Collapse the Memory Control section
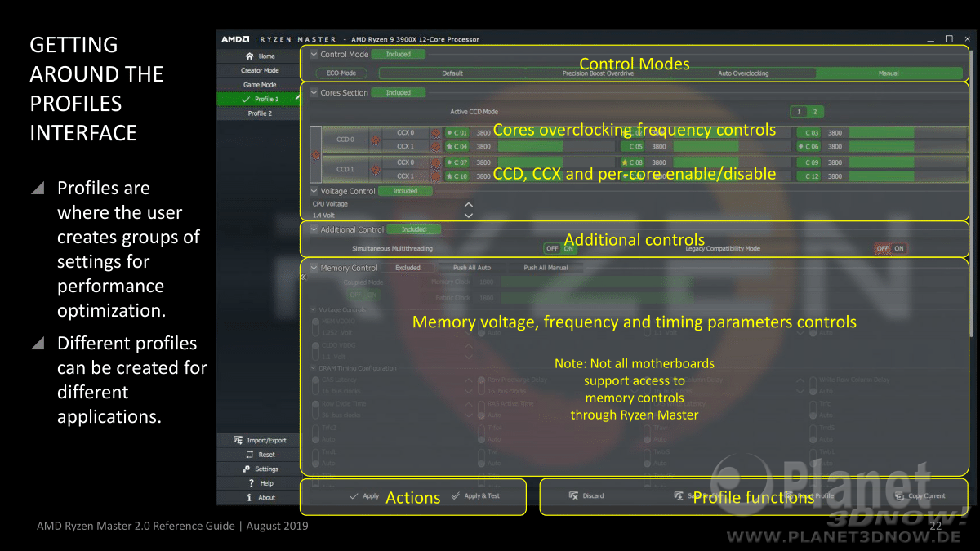 (314, 268)
